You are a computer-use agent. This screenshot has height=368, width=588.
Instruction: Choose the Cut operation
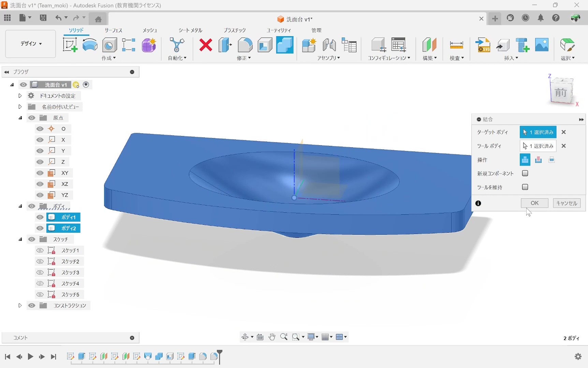(x=539, y=160)
